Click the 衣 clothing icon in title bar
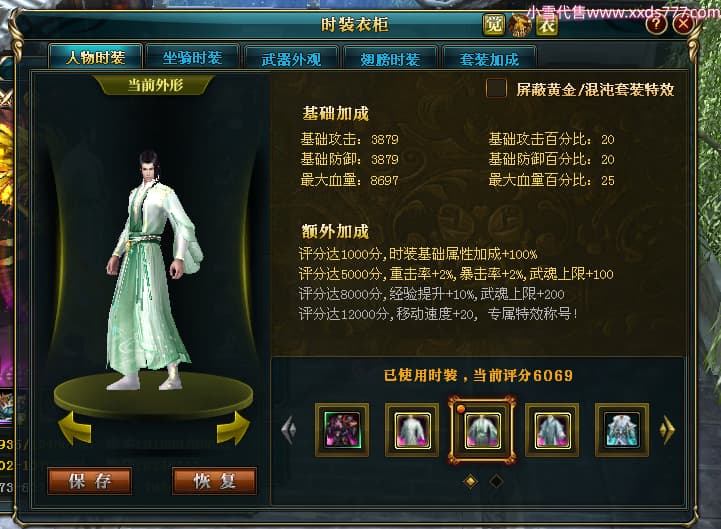The width and height of the screenshot is (721, 529). pyautogui.click(x=547, y=24)
